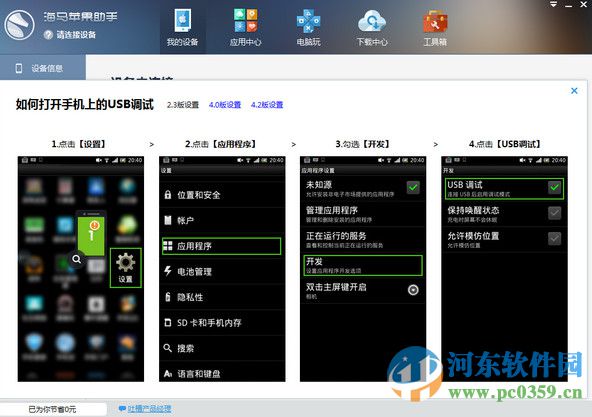Open the 电脑玩 section
Screen dimensions: 592x417
[x=308, y=28]
